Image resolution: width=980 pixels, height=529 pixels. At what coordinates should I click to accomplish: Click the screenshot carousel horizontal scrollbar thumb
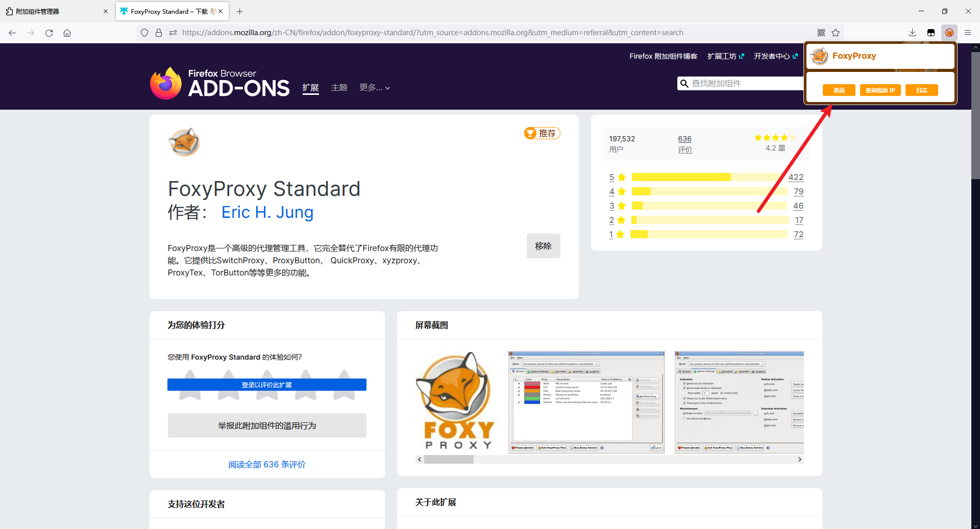[x=449, y=460]
